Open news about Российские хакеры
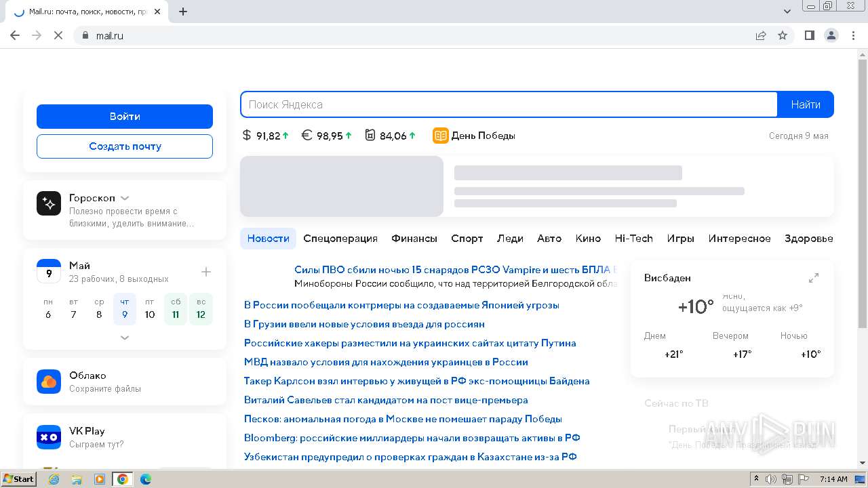This screenshot has height=488, width=868. [410, 343]
